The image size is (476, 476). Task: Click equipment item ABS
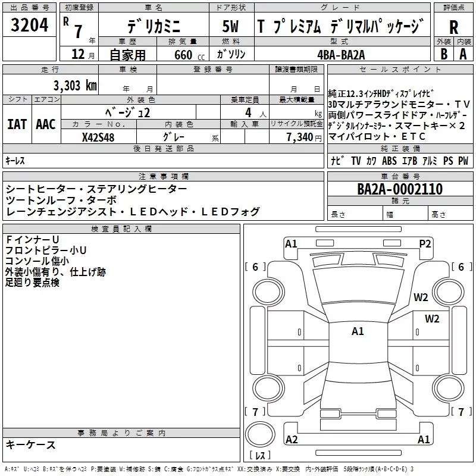(x=389, y=161)
